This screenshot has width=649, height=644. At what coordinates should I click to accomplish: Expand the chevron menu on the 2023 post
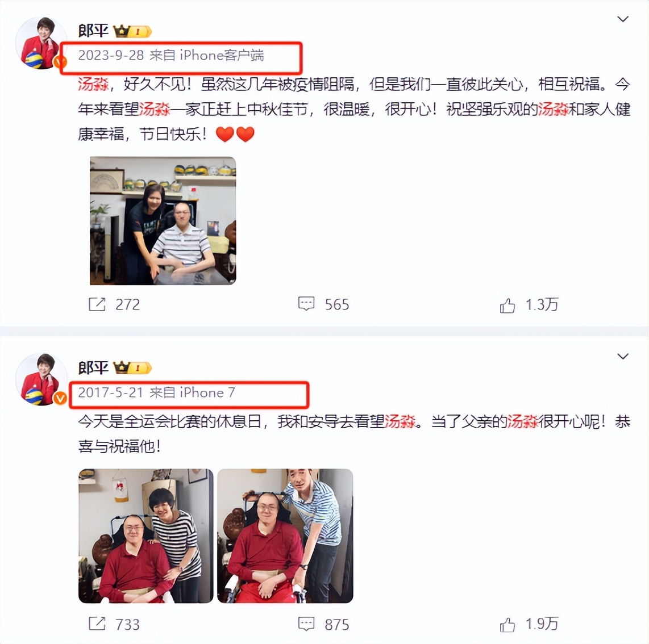623,19
